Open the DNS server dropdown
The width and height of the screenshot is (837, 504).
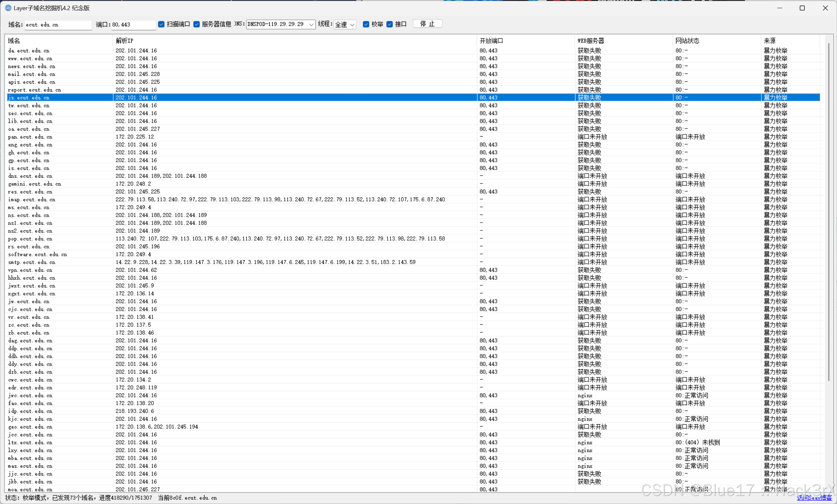pyautogui.click(x=311, y=24)
